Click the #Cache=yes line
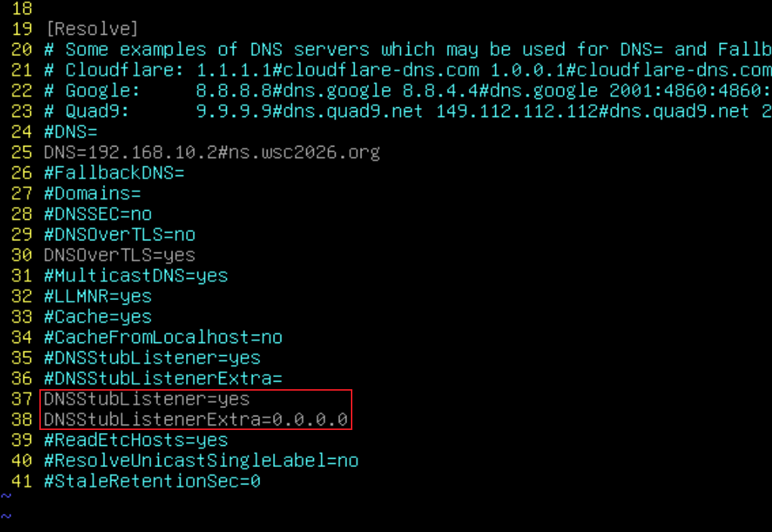The height and width of the screenshot is (532, 772). [x=98, y=317]
